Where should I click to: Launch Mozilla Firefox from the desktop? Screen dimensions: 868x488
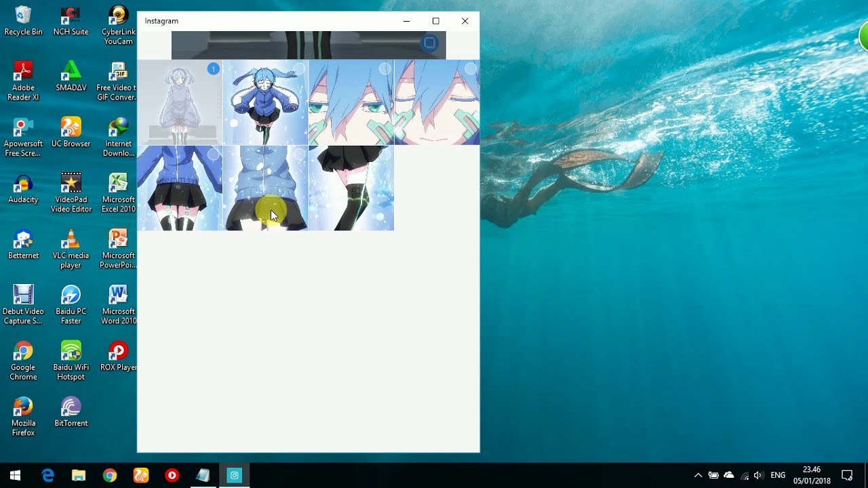pyautogui.click(x=23, y=416)
